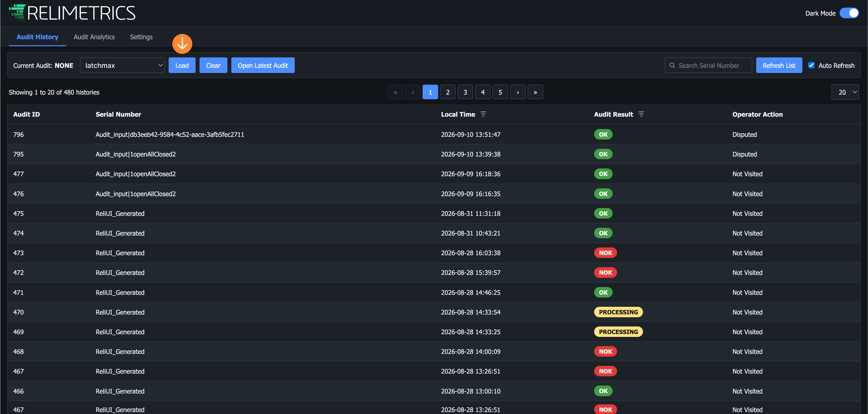Open the Settings tab
This screenshot has height=414, width=868.
pos(141,37)
